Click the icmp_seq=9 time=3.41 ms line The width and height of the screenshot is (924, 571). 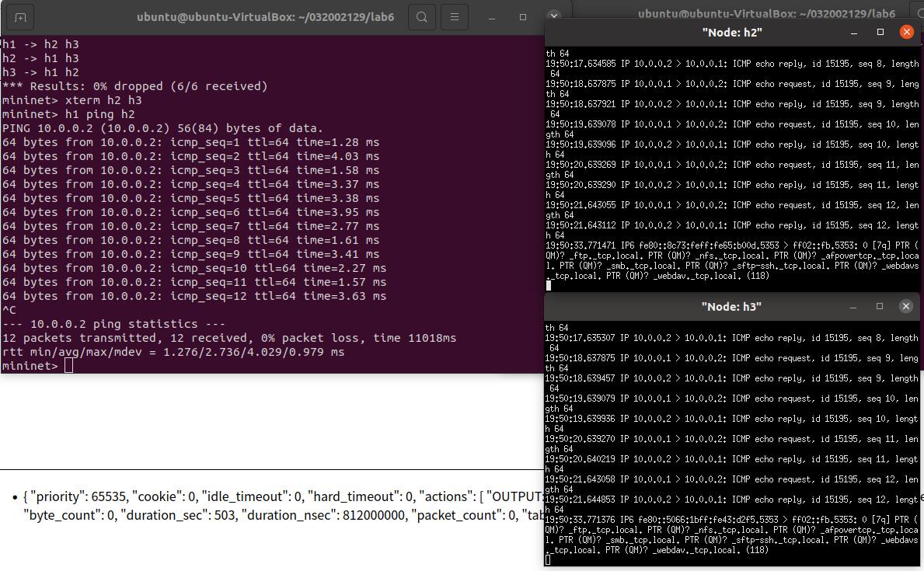point(191,254)
